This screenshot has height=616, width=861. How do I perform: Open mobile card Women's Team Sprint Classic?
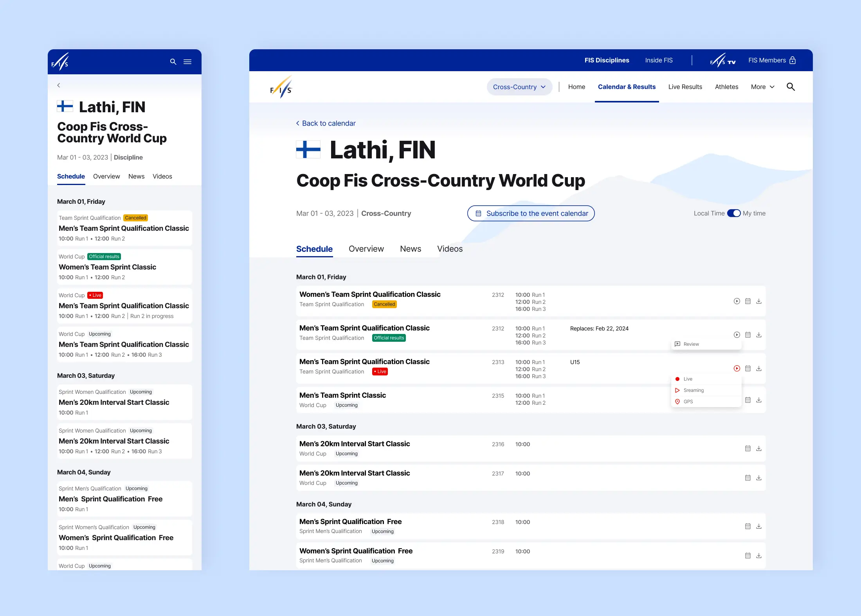pyautogui.click(x=124, y=267)
